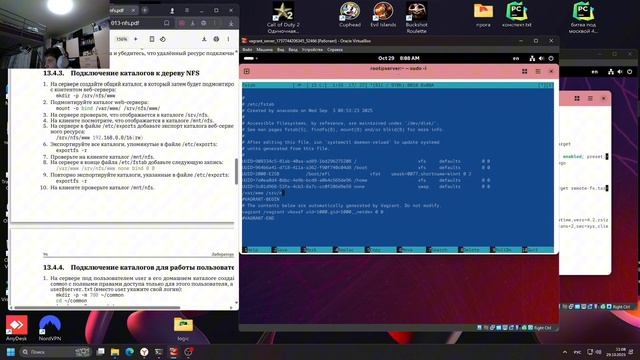Click the PDF vertical scrollbar thumb
The width and height of the screenshot is (640, 360).
tap(236, 171)
